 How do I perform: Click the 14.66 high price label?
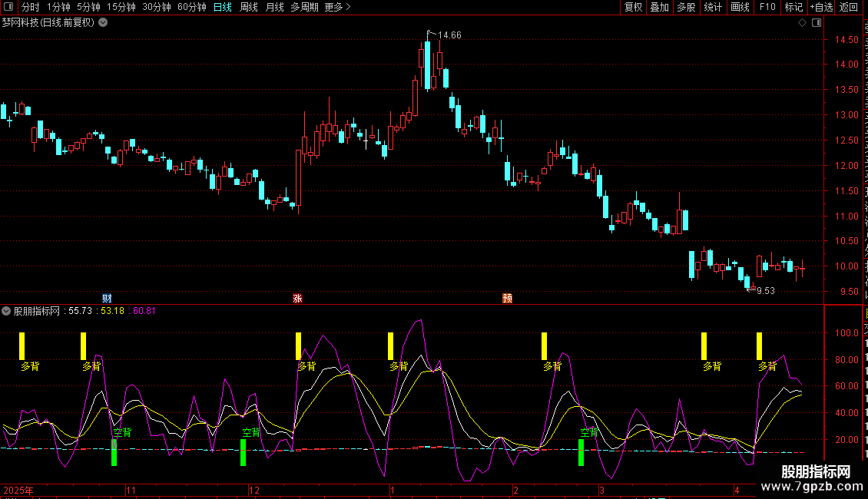[449, 35]
